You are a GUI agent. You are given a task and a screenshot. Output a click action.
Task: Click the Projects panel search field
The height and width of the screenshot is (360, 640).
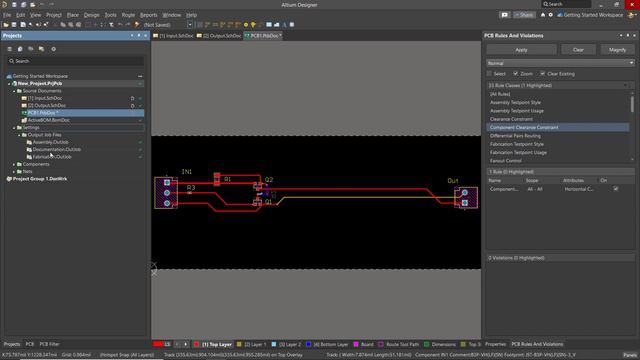[x=76, y=61]
